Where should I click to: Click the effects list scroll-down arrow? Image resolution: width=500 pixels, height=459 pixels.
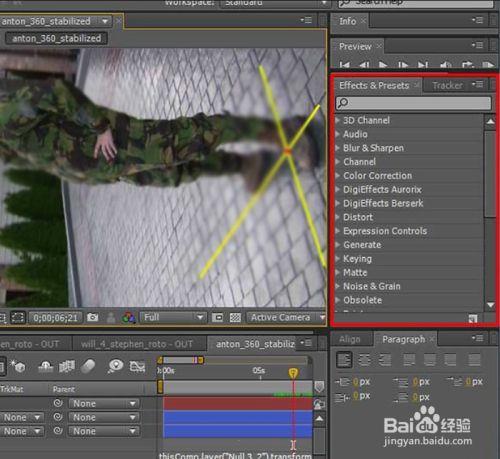[490, 305]
